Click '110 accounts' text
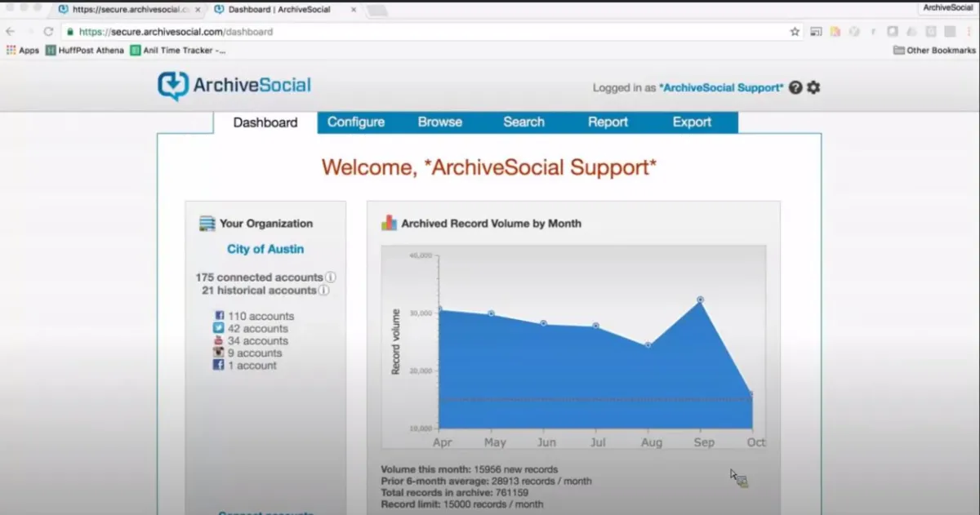Image resolution: width=980 pixels, height=515 pixels. tap(261, 316)
